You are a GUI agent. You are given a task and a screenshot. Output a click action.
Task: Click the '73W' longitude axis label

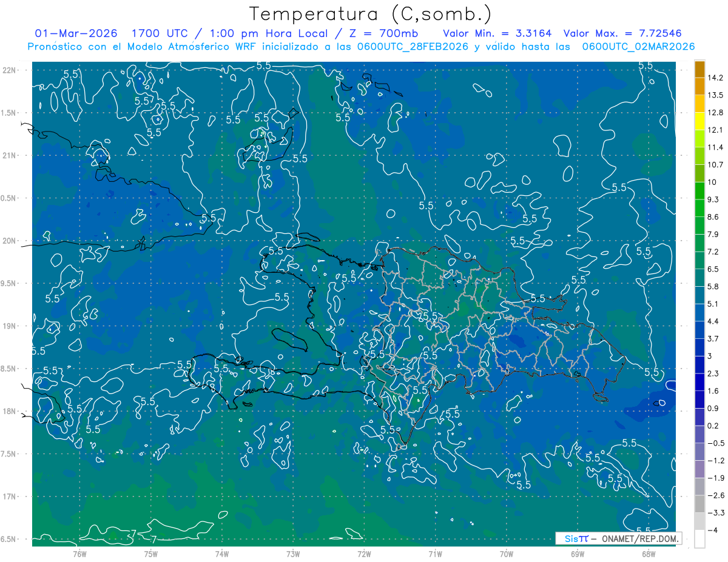[x=293, y=554]
